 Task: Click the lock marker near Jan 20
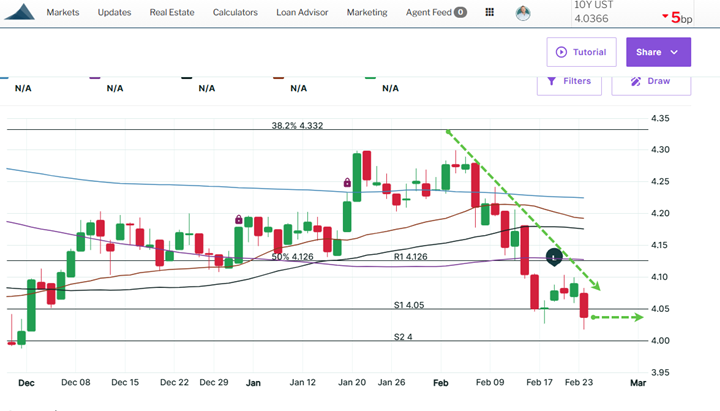(x=347, y=182)
